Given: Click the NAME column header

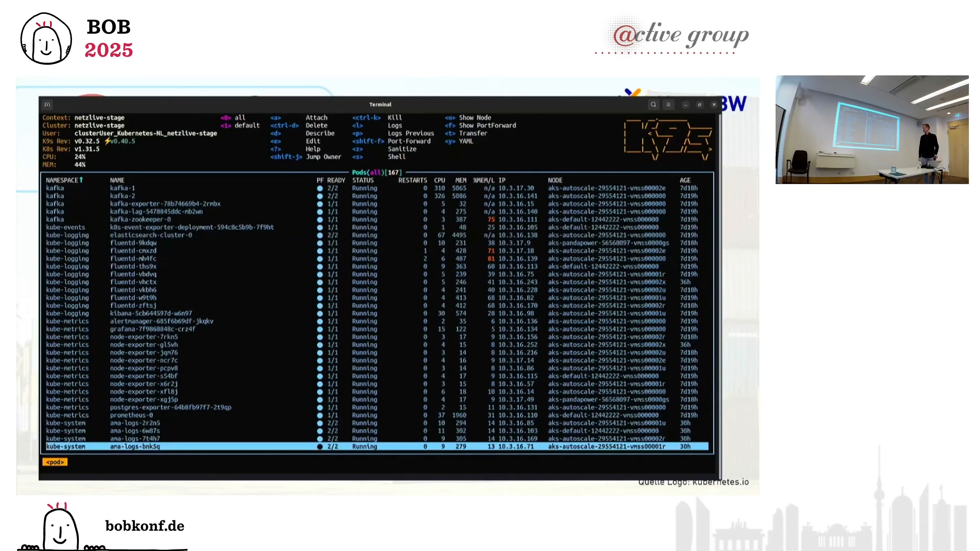Looking at the screenshot, I should [117, 180].
